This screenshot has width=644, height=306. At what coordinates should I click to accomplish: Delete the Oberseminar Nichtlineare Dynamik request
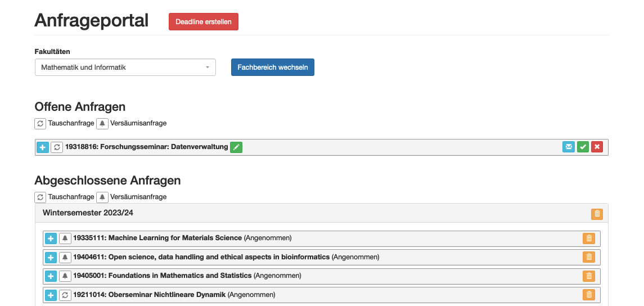589,295
